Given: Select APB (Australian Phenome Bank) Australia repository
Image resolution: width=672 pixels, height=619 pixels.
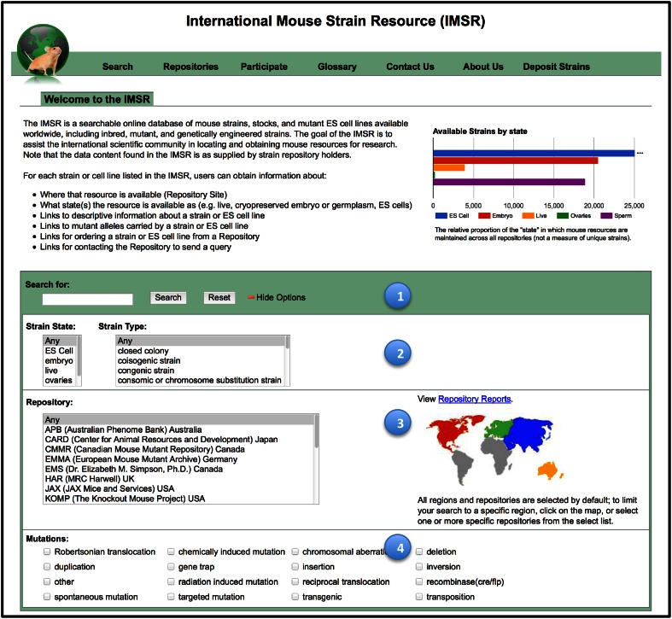Looking at the screenshot, I should (178, 429).
